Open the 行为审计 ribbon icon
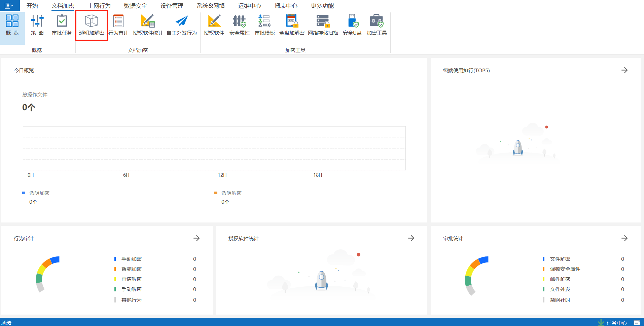Image resolution: width=644 pixels, height=326 pixels. [118, 25]
